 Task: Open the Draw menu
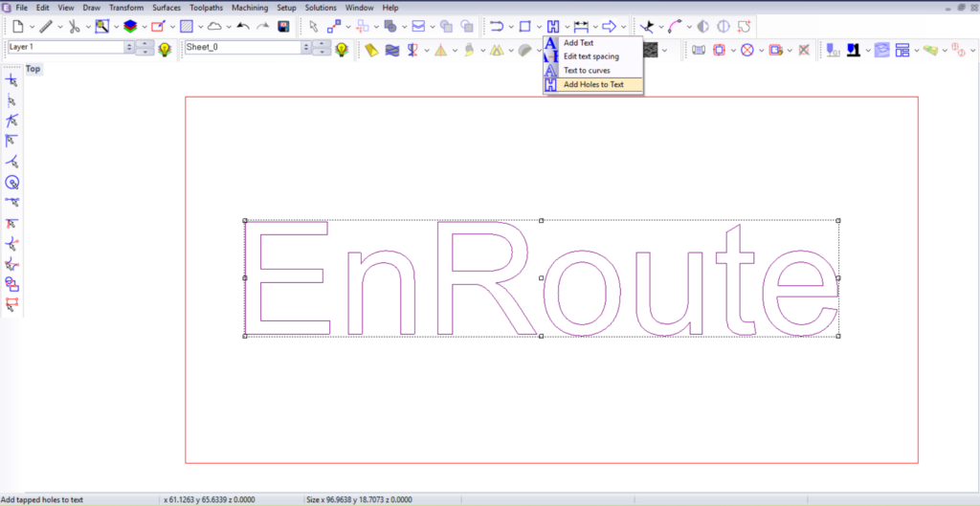(x=91, y=8)
